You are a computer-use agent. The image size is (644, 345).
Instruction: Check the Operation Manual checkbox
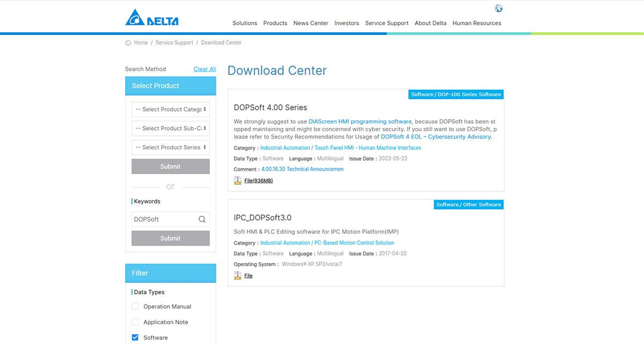pyautogui.click(x=135, y=306)
